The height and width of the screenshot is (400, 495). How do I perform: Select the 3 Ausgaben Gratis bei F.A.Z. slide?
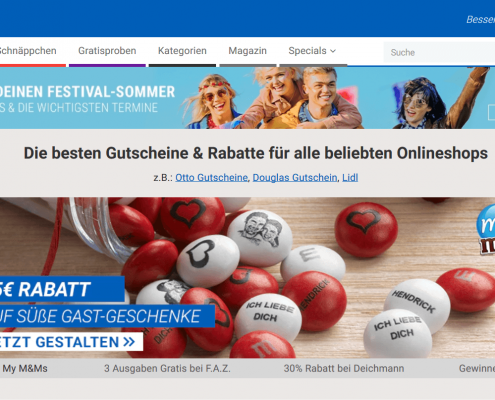click(x=167, y=369)
